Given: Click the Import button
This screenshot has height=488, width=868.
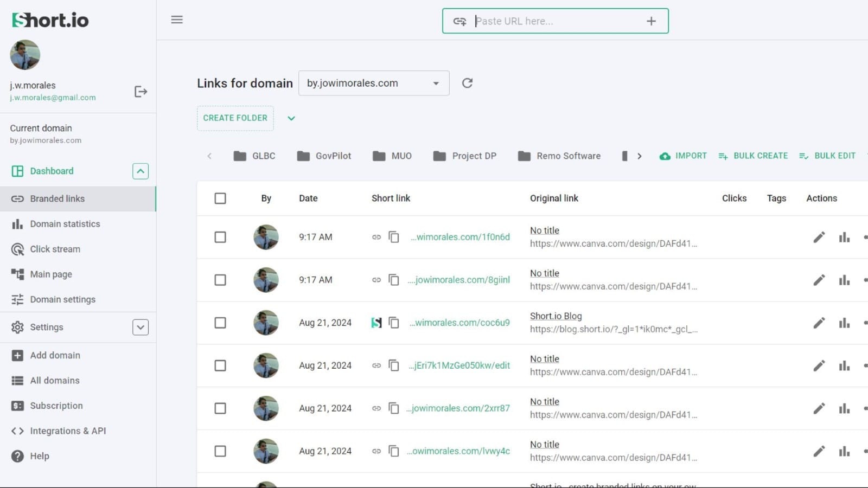Looking at the screenshot, I should 683,156.
